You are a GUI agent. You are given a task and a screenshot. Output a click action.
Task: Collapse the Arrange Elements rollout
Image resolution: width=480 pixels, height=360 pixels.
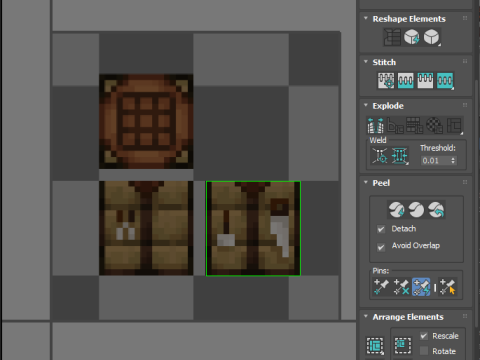366,316
